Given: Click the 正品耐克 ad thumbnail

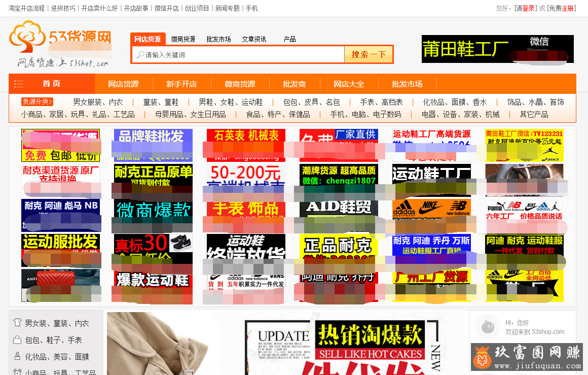Looking at the screenshot, I should [x=339, y=250].
